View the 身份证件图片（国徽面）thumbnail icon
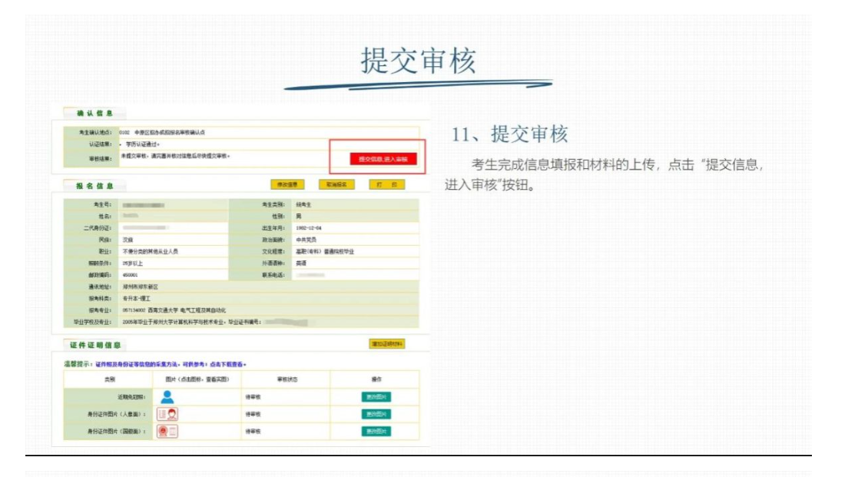This screenshot has height=477, width=868. tap(167, 429)
